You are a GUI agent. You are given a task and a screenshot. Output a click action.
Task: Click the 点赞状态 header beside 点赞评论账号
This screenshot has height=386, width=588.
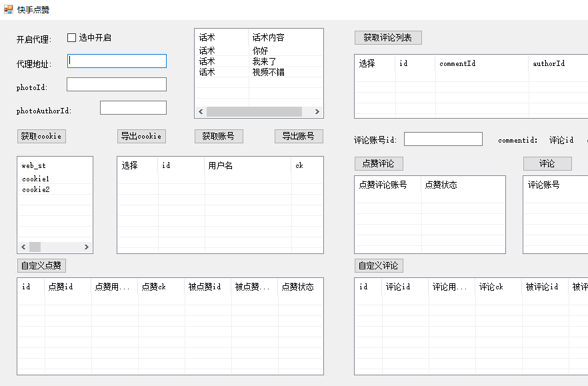(x=463, y=185)
